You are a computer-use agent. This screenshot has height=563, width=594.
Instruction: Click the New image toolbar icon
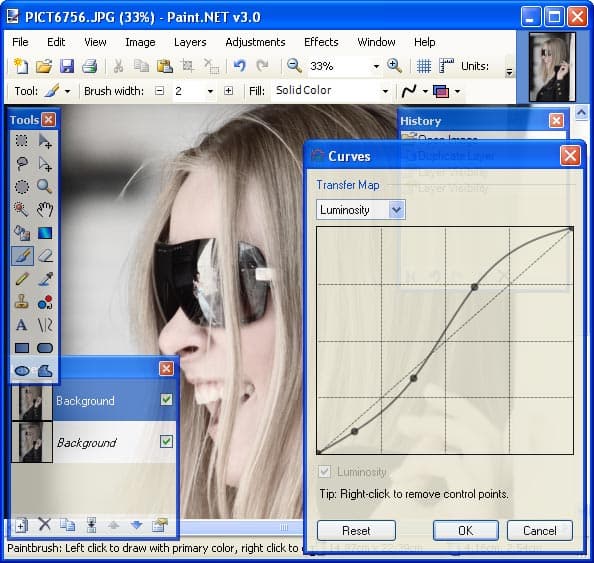pyautogui.click(x=21, y=66)
